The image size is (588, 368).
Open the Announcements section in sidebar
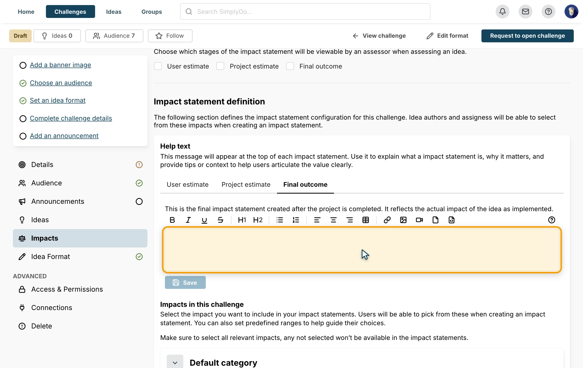(x=80, y=201)
